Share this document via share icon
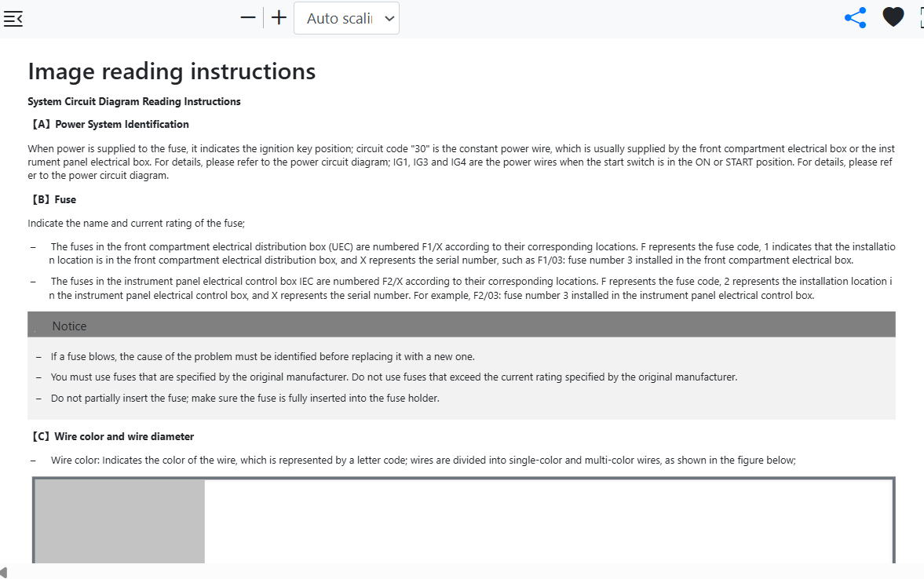The width and height of the screenshot is (924, 579). point(855,18)
